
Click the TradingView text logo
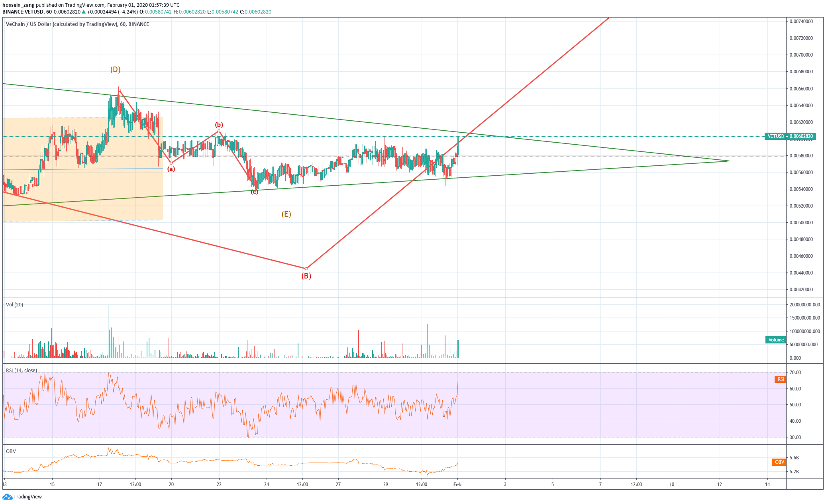coord(27,496)
